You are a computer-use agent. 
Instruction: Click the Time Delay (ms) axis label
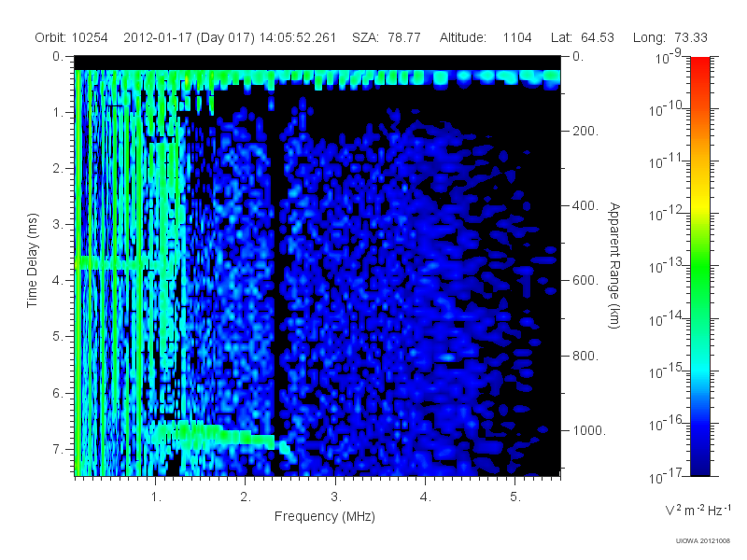[x=32, y=260]
